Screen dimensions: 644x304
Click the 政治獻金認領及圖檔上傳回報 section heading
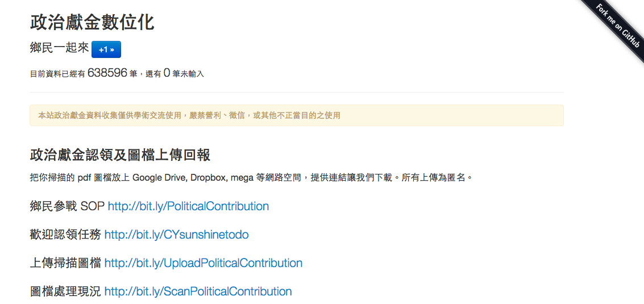(x=121, y=155)
